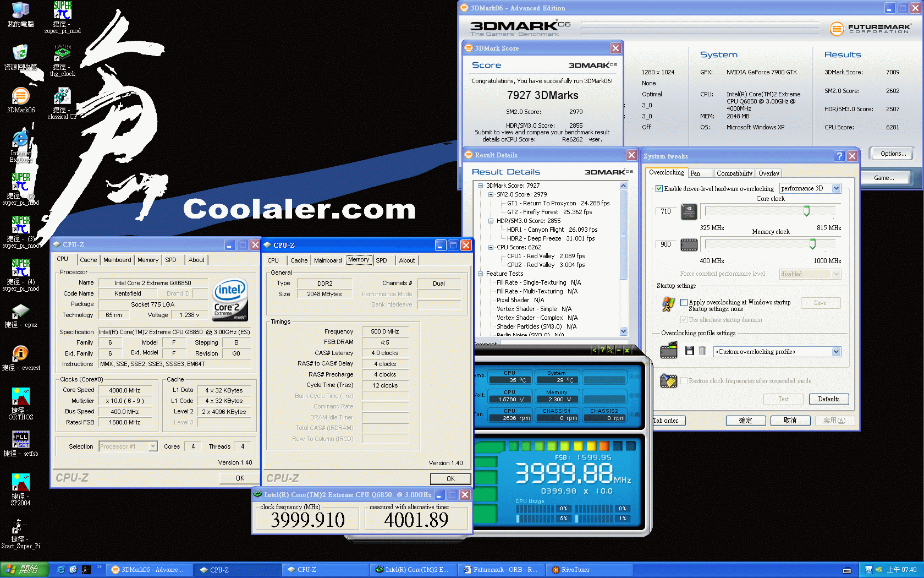Click the Memory clock 900 value field
Viewport: 924px width, 578px height.
pos(665,244)
